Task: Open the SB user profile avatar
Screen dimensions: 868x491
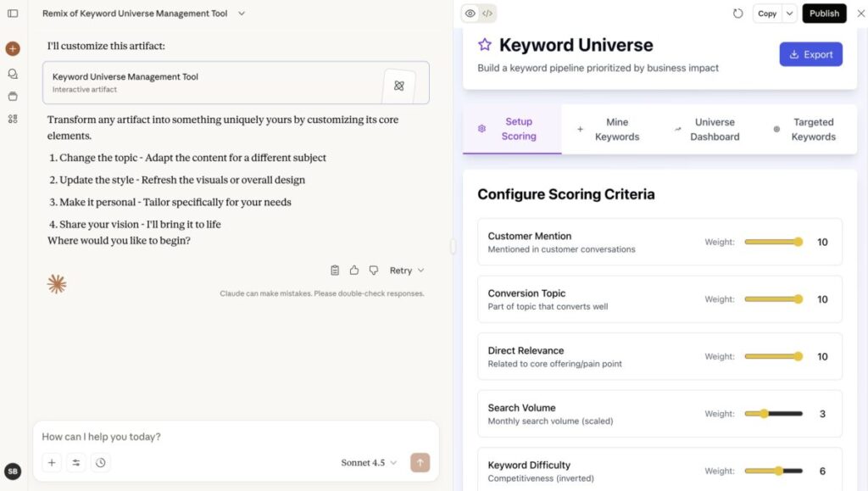Action: (x=13, y=471)
